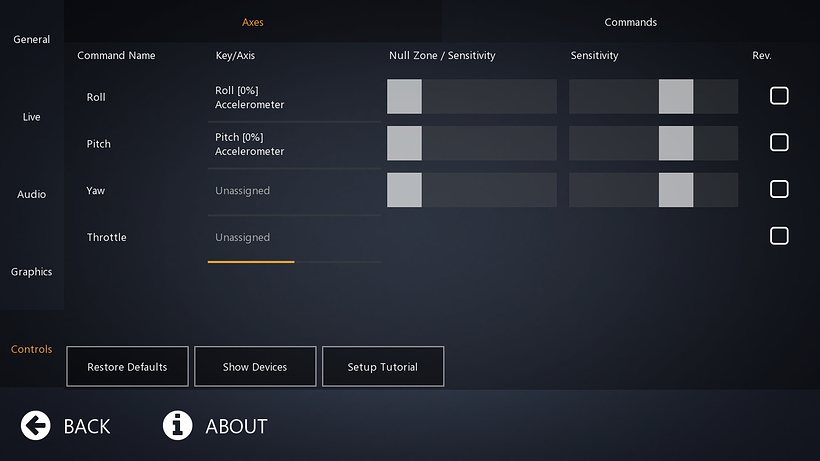Adjust the Yaw null zone slider
The height and width of the screenshot is (461, 820).
472,190
